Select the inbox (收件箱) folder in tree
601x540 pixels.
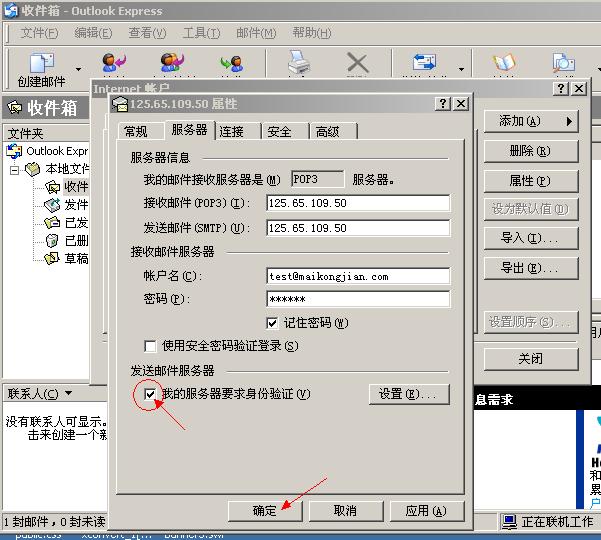point(67,187)
